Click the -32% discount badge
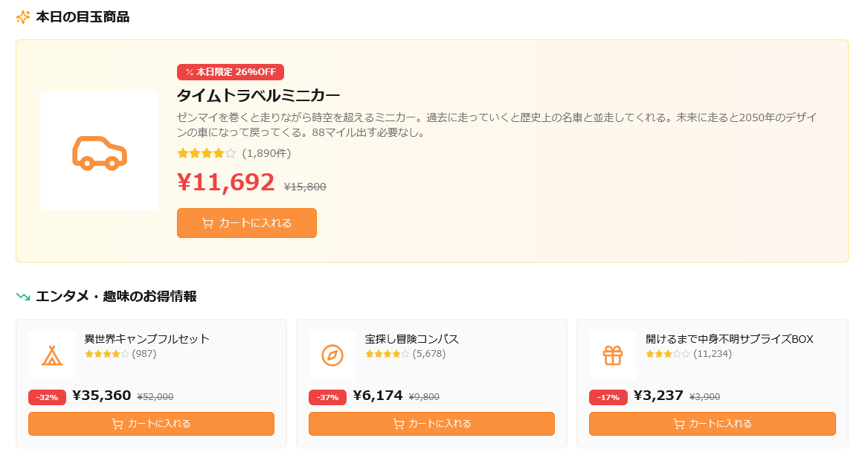This screenshot has height=461, width=868. [47, 397]
